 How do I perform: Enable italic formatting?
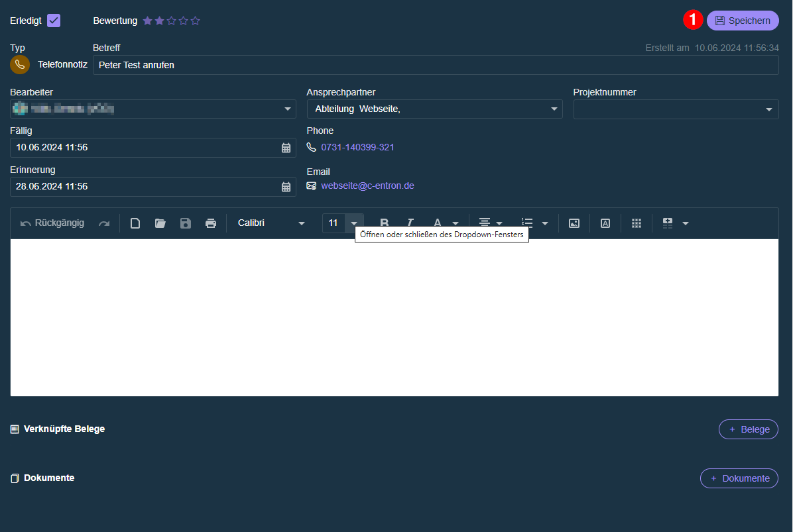(410, 223)
